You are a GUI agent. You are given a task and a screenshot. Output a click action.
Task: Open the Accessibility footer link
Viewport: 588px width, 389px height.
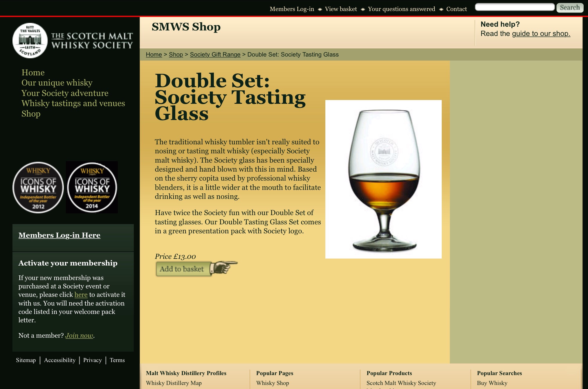60,360
